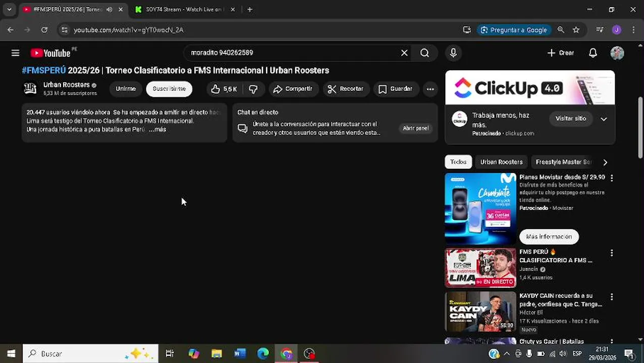
Task: Select the Freestyle Master Series chip
Action: coord(563,162)
